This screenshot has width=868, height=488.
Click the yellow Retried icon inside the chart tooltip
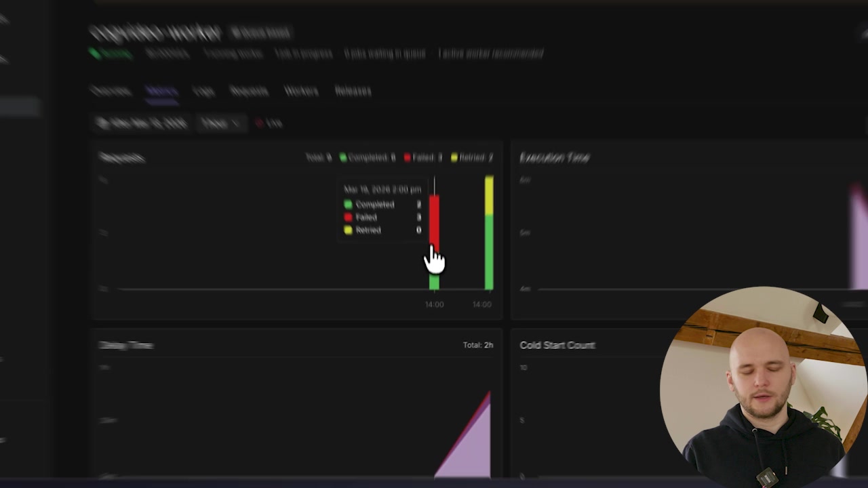[x=348, y=230]
